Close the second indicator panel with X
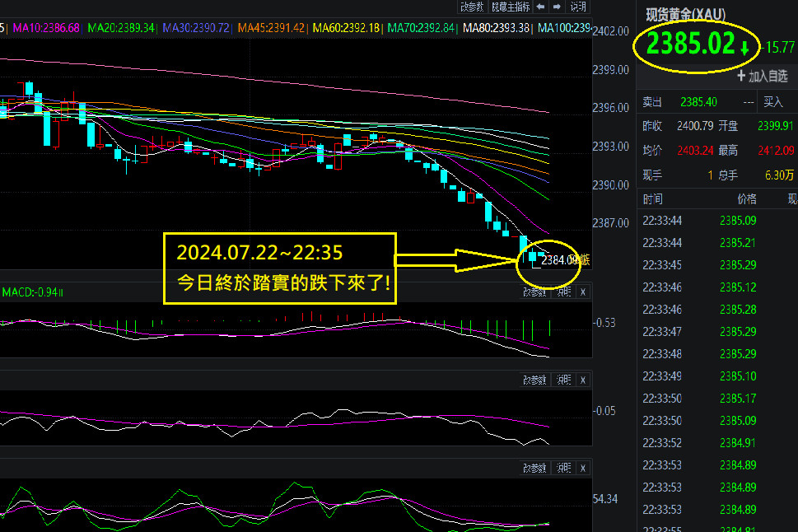798x532 pixels. point(583,380)
